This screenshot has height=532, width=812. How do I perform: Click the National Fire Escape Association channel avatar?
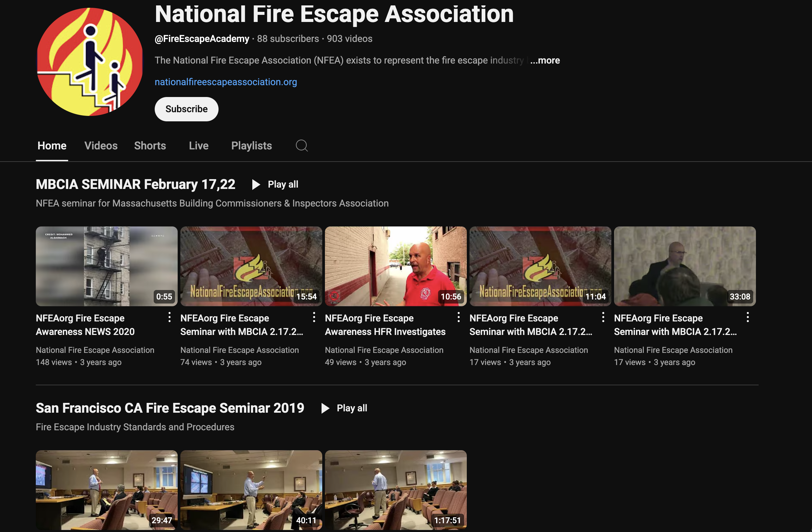pyautogui.click(x=90, y=62)
